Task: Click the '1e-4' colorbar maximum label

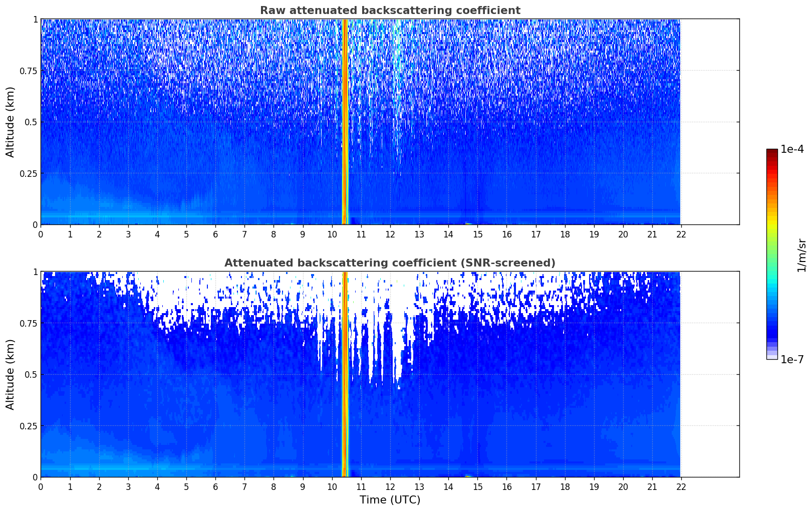Action: [x=792, y=149]
